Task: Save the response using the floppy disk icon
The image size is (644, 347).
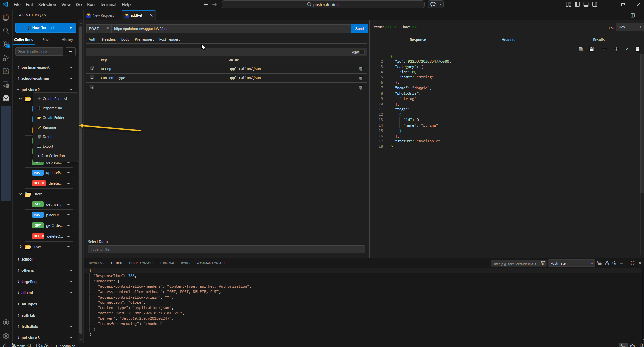Action: tap(592, 49)
